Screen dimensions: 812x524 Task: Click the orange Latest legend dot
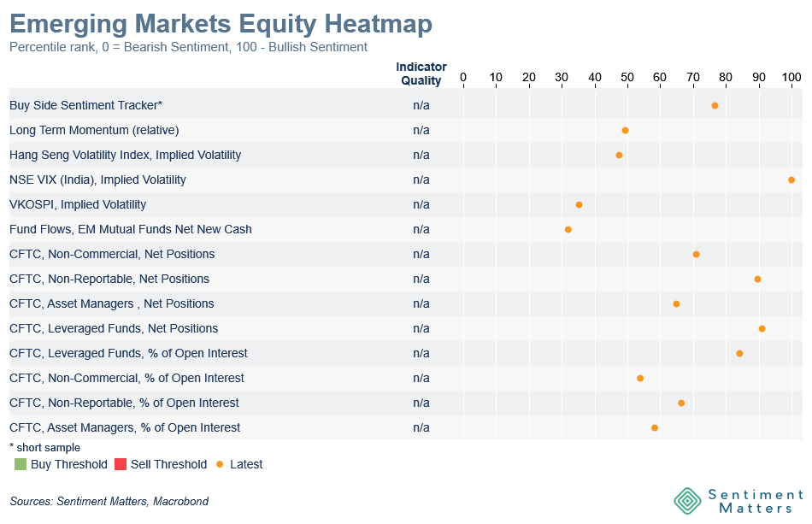(x=220, y=464)
